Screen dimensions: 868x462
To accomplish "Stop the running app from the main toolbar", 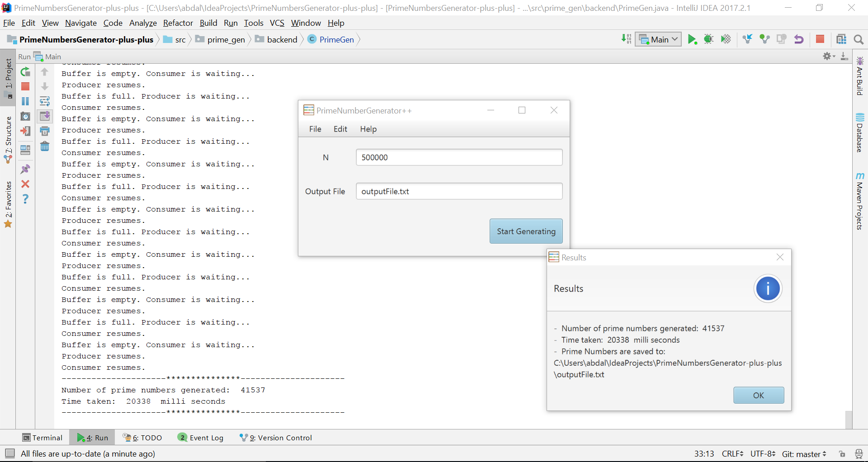I will pyautogui.click(x=820, y=39).
